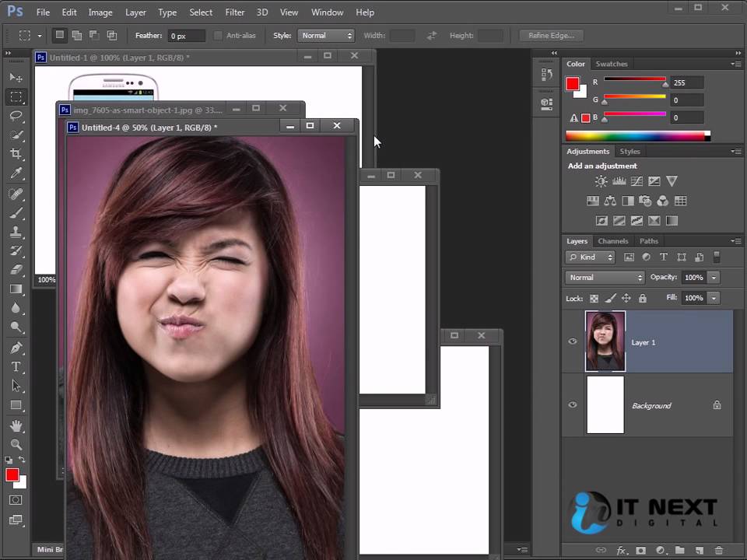Open the layer blend mode Normal dropdown
The height and width of the screenshot is (560, 747).
click(605, 278)
